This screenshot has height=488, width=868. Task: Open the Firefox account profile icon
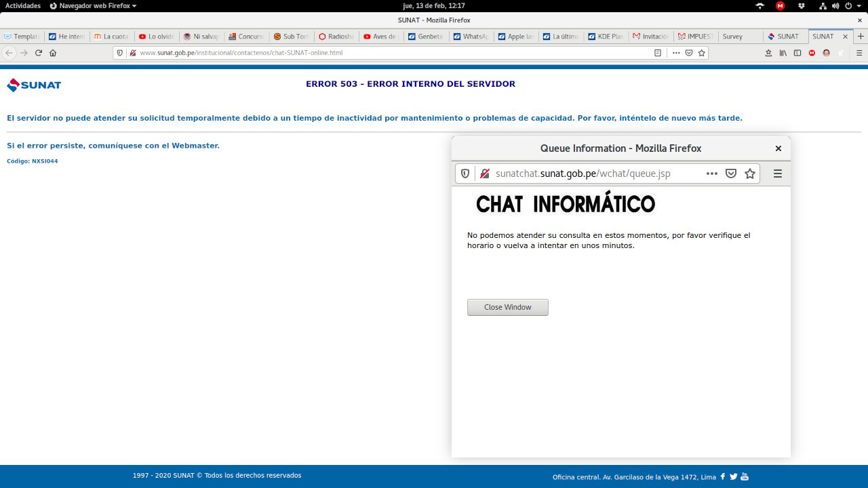tap(827, 52)
